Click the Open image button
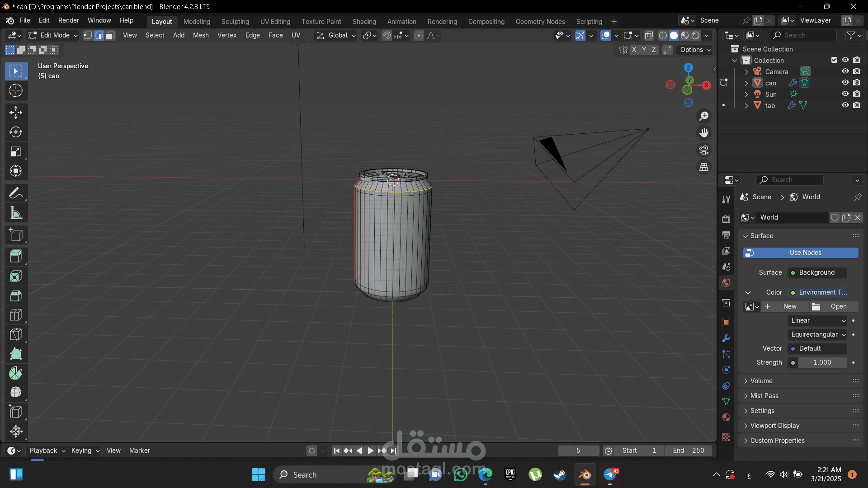This screenshot has height=488, width=868. (834, 306)
